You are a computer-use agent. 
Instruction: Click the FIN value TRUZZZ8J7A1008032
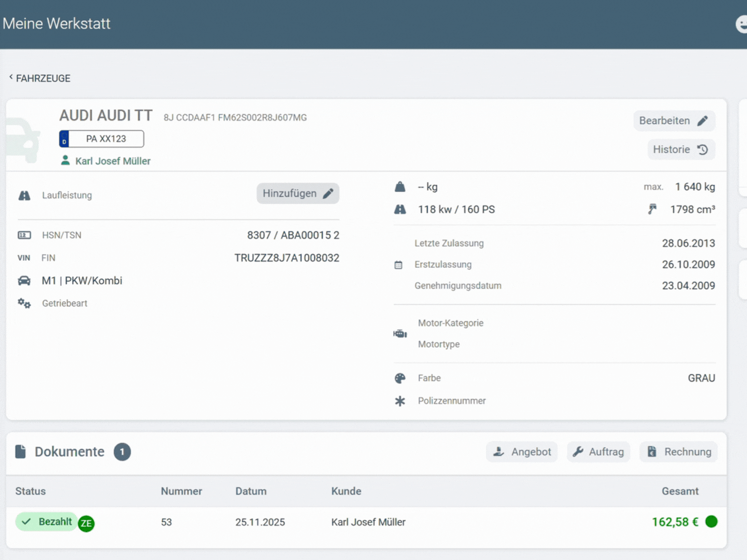[x=287, y=258]
